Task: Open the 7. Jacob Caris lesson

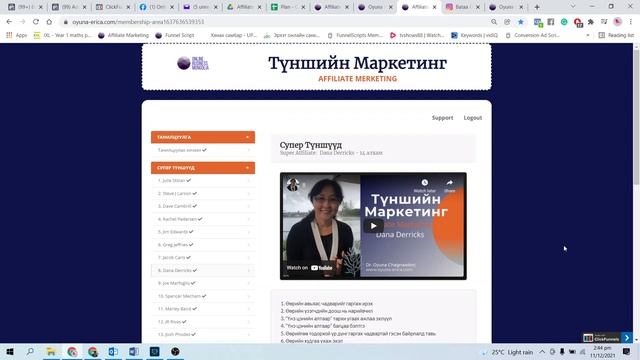Action: click(203, 258)
